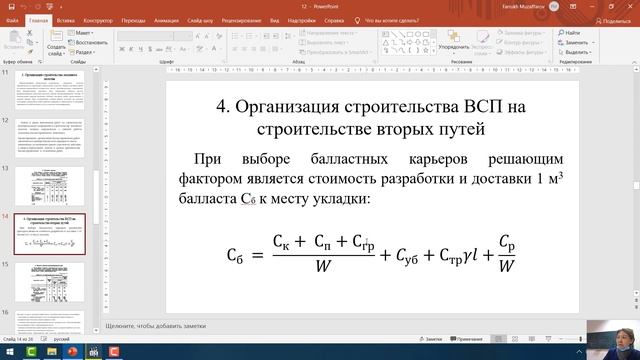Create a new slide (Создать слайд)

click(56, 44)
